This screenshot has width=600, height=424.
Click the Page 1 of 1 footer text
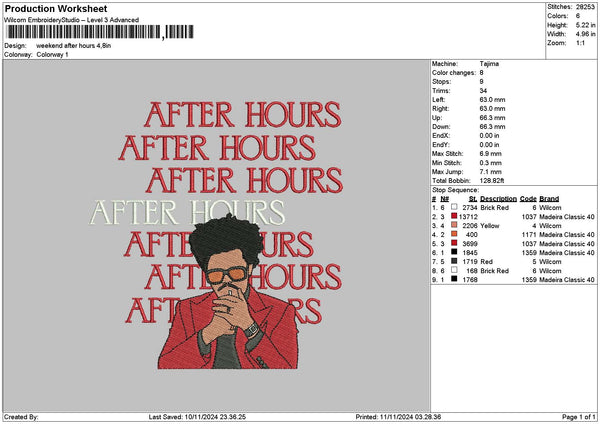579,417
